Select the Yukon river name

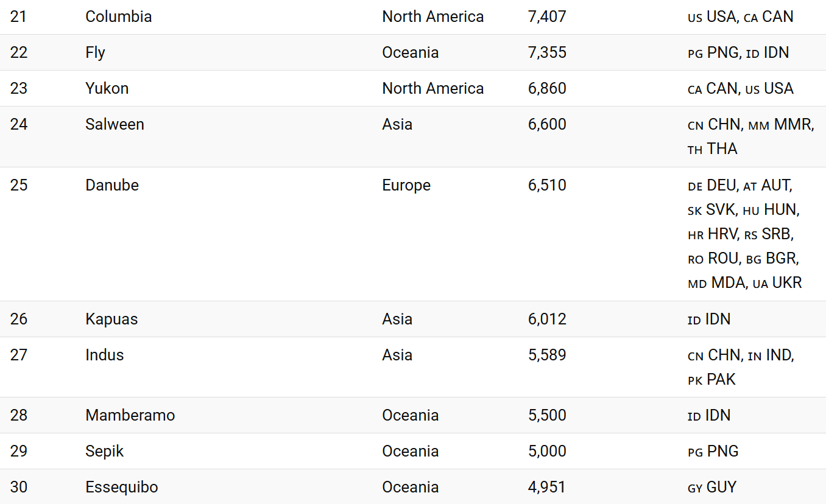click(107, 88)
